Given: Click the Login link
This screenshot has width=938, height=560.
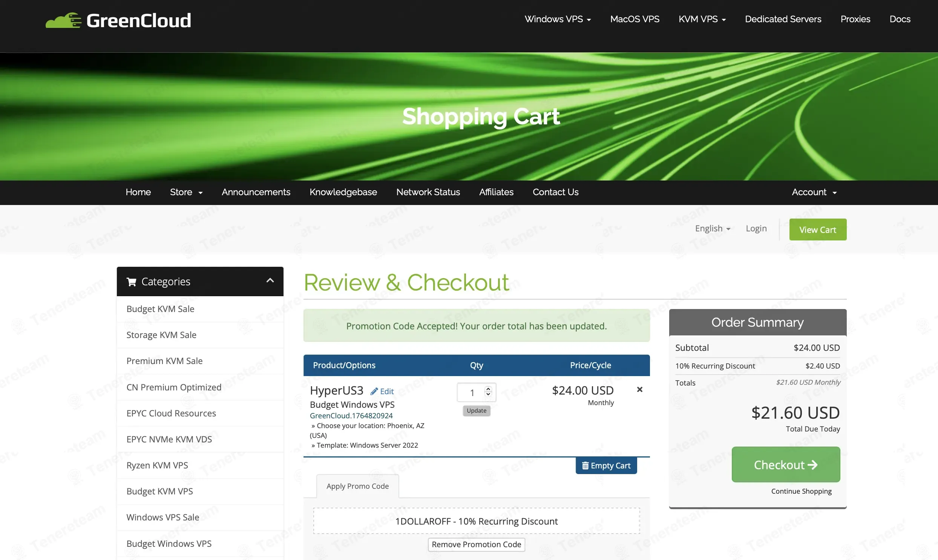Looking at the screenshot, I should pos(756,228).
